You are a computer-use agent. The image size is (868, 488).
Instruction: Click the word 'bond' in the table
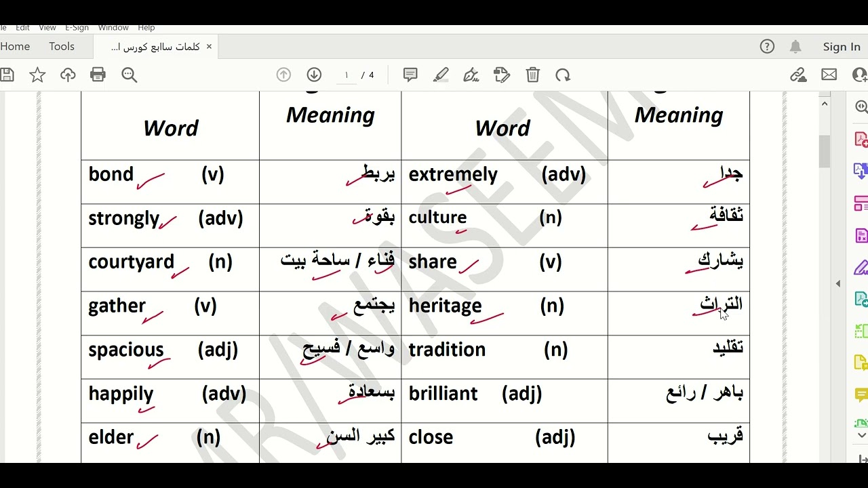(x=111, y=174)
